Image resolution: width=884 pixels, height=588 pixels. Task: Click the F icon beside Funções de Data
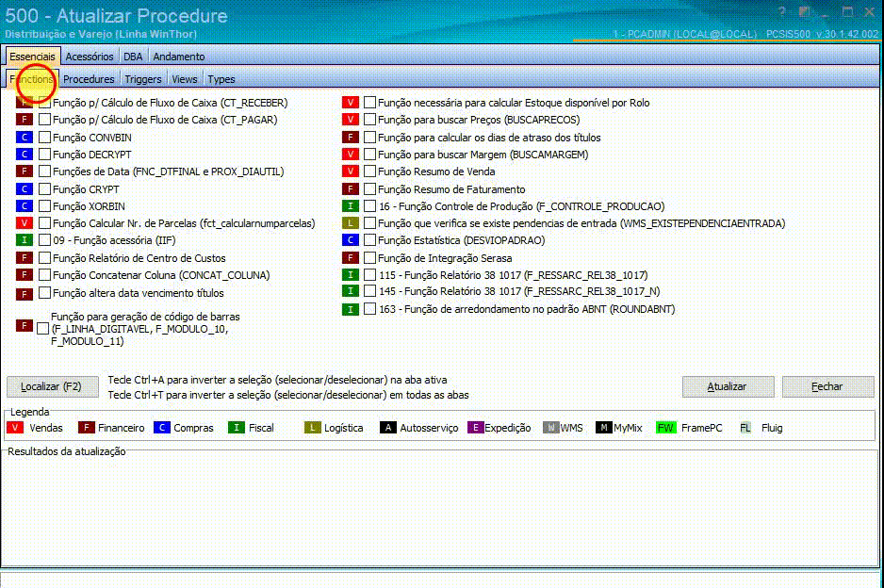click(x=25, y=171)
